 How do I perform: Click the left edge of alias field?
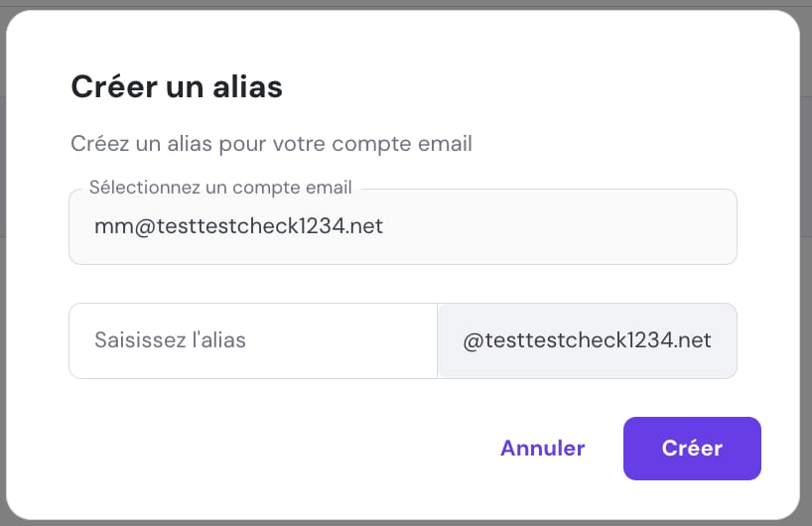[x=75, y=340]
